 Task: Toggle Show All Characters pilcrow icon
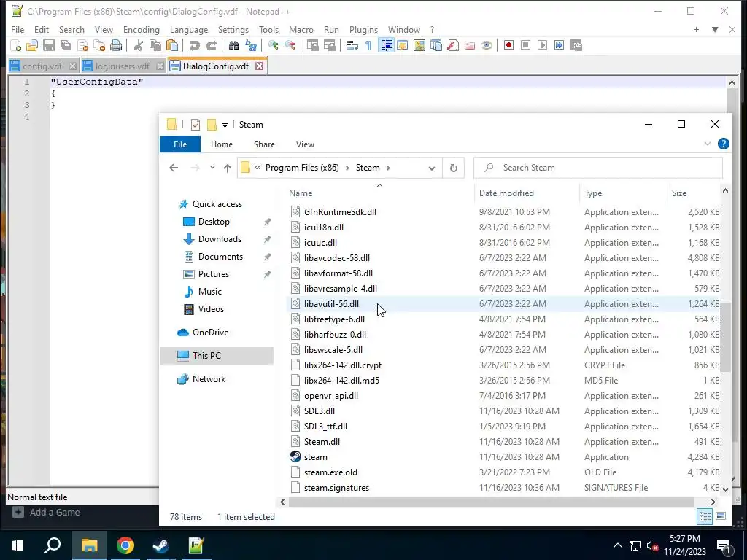point(368,45)
